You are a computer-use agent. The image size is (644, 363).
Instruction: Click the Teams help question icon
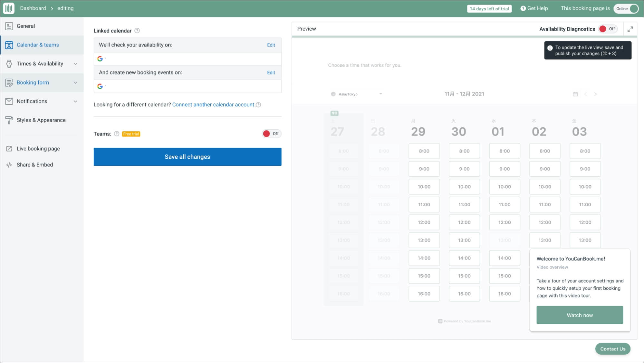pos(117,134)
